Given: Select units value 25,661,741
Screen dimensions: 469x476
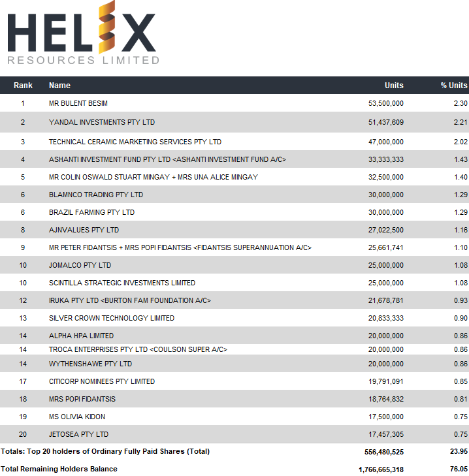Looking at the screenshot, I should 386,247.
